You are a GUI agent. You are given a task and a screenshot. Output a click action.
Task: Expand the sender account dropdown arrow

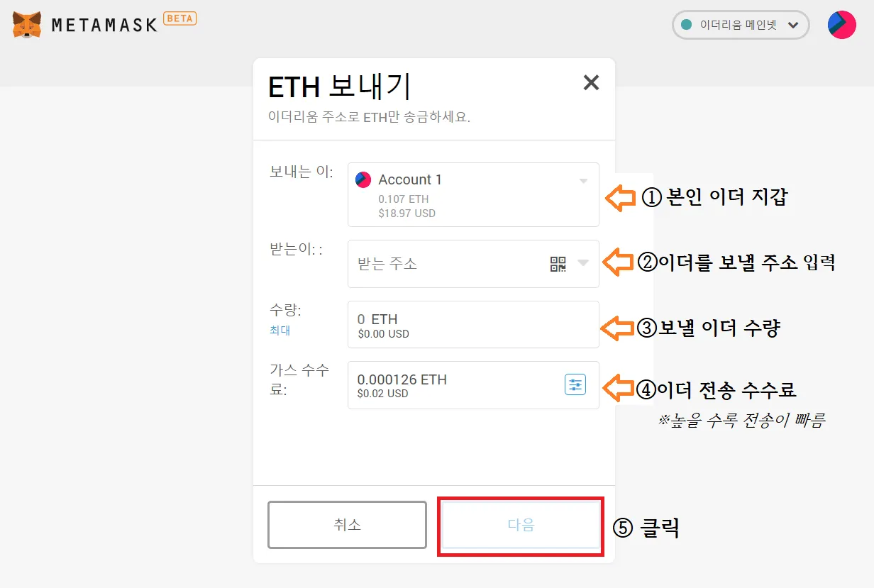click(583, 181)
